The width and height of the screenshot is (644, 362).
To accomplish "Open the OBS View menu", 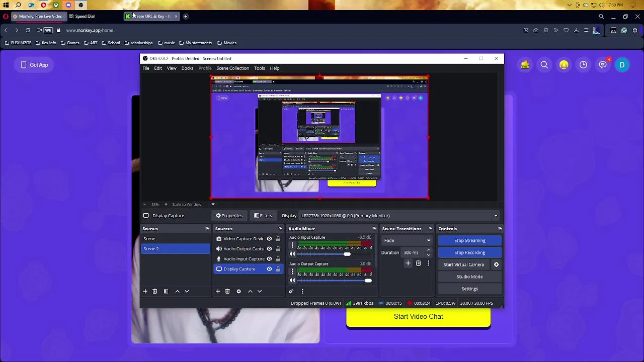I will (172, 68).
